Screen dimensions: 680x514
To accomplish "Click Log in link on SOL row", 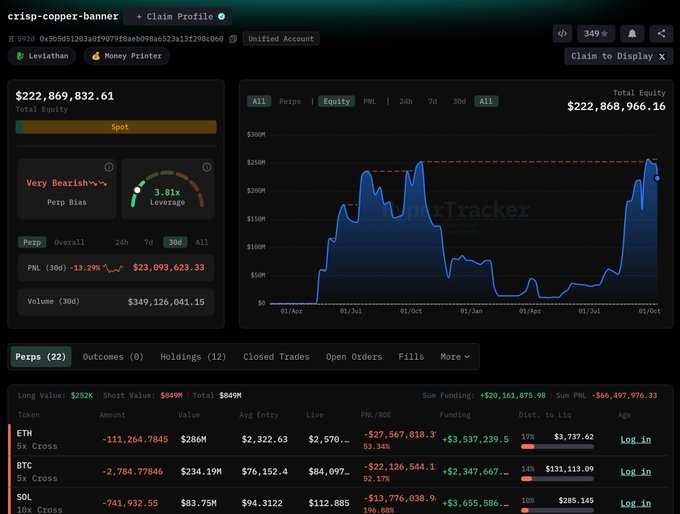I will click(x=636, y=503).
